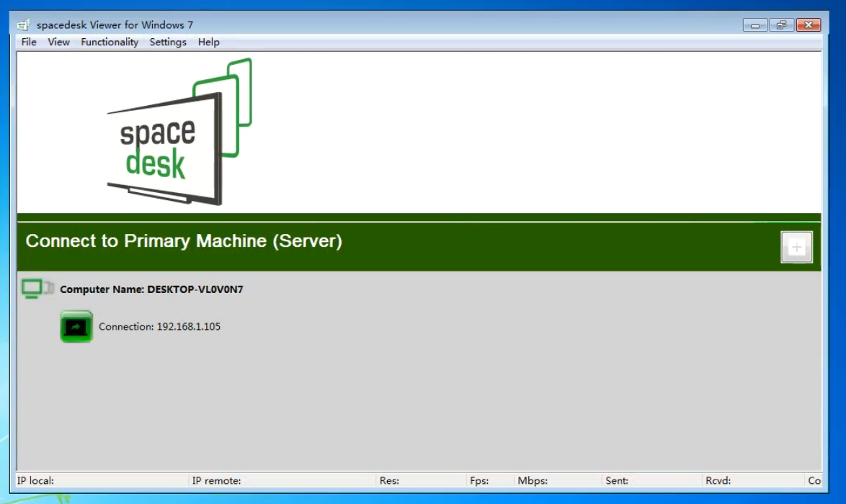Open the View menu
This screenshot has width=846, height=504.
point(58,42)
